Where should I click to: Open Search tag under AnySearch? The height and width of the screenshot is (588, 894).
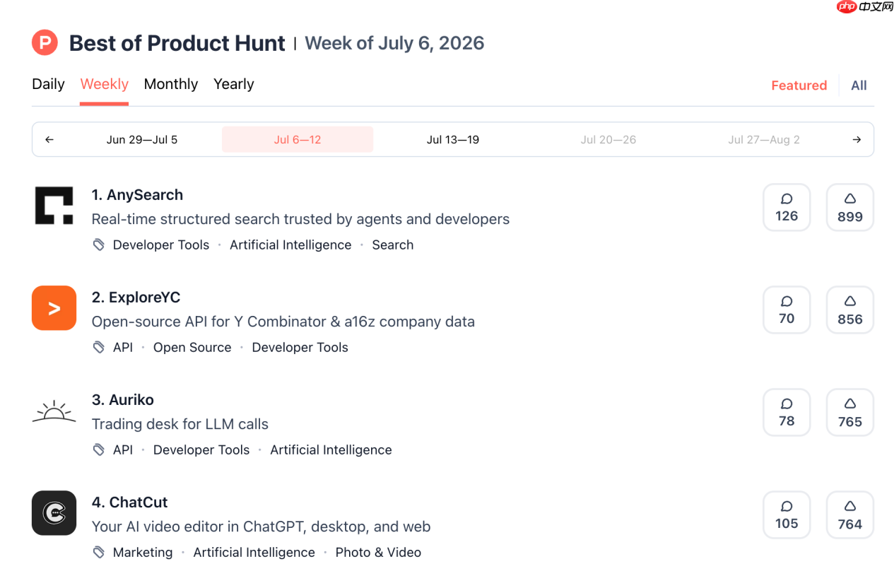click(393, 245)
